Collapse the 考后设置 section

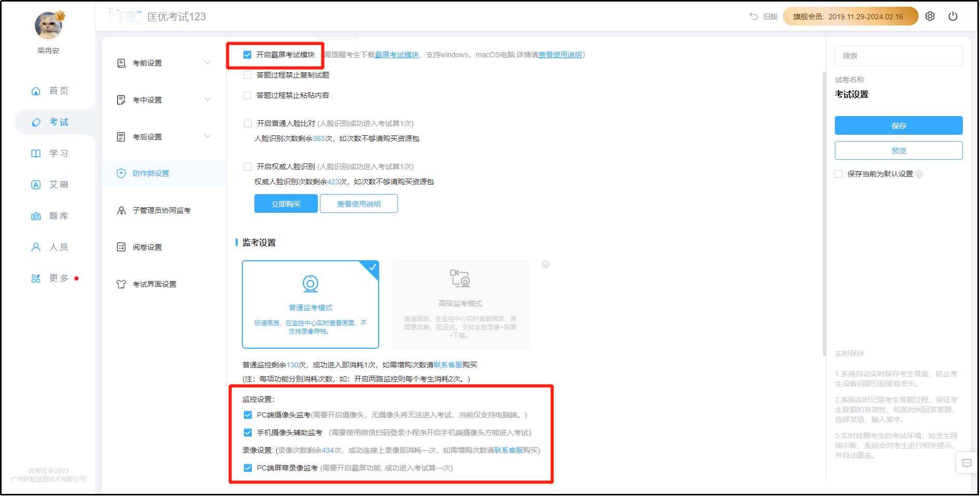148,136
